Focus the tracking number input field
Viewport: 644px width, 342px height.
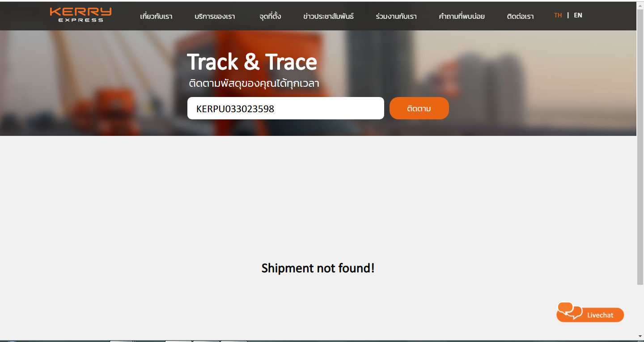[x=285, y=108]
